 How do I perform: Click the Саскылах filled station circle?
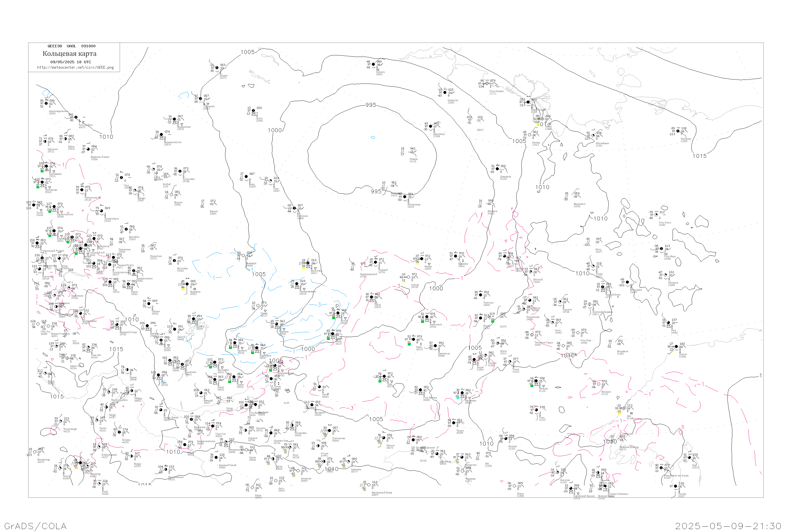pos(445,92)
